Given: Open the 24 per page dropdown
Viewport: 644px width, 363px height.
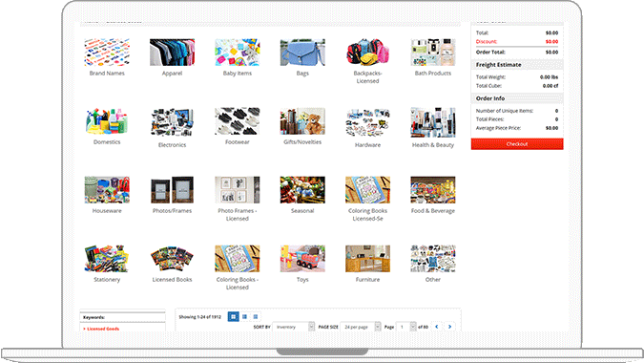Looking at the screenshot, I should coord(361,327).
